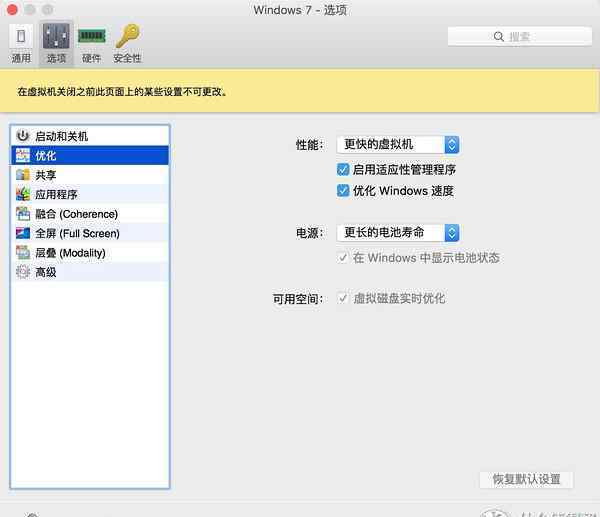The height and width of the screenshot is (517, 600).
Task: Open the 硬件 (Hardware) memory chip icon
Action: point(91,36)
